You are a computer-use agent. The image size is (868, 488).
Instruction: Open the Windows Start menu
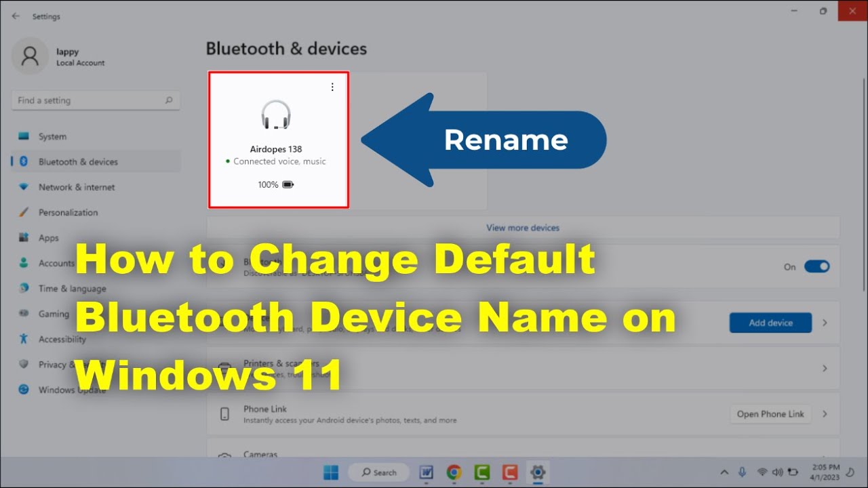[331, 472]
